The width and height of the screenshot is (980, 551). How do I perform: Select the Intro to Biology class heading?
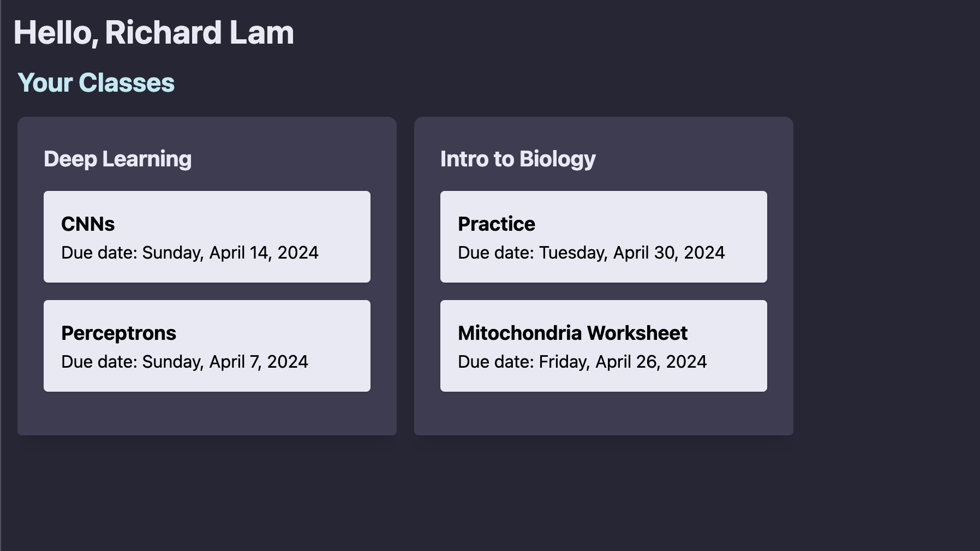point(518,159)
